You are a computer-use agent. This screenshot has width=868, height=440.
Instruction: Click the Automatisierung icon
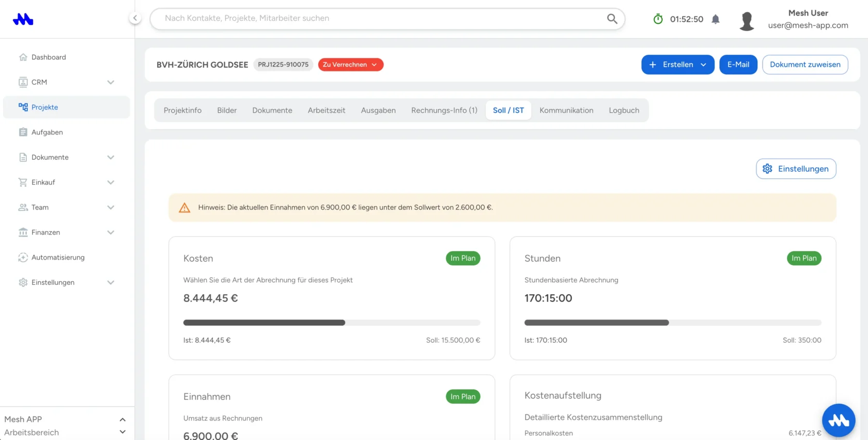click(23, 257)
